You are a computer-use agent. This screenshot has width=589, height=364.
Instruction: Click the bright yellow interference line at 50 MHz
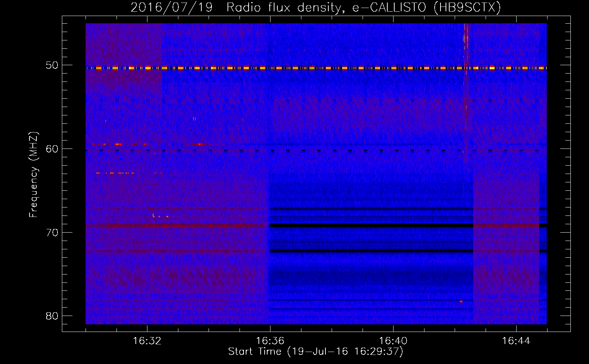pos(316,68)
